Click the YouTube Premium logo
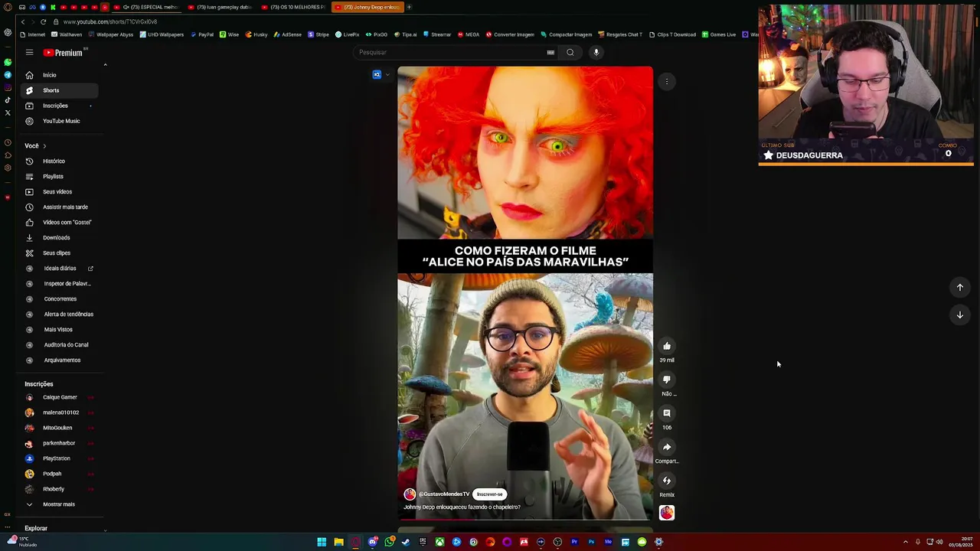Screen dimensions: 980x551 (x=63, y=53)
